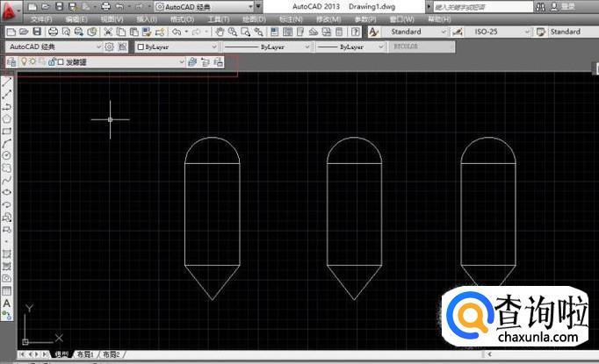Switch to the 布局1 layout tab
The width and height of the screenshot is (599, 364).
point(84,354)
